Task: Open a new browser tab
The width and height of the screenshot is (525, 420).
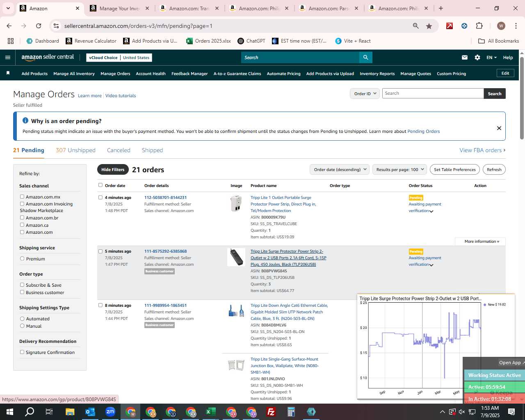Action: click(441, 8)
